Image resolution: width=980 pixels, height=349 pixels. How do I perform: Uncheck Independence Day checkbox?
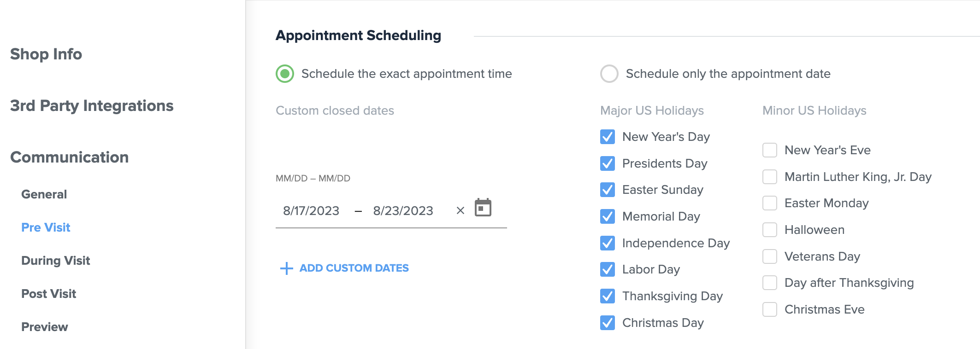point(608,243)
